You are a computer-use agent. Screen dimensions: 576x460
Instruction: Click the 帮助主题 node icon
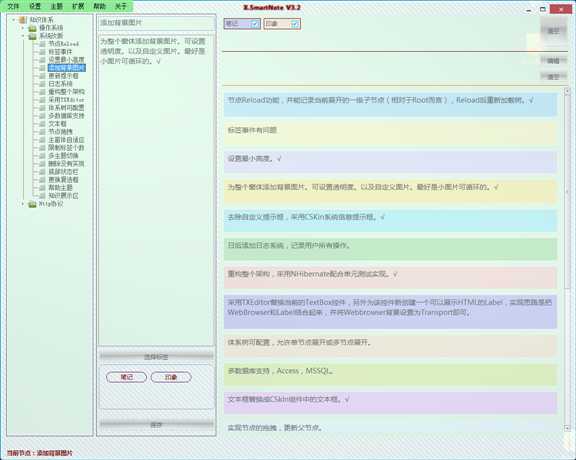pos(42,188)
